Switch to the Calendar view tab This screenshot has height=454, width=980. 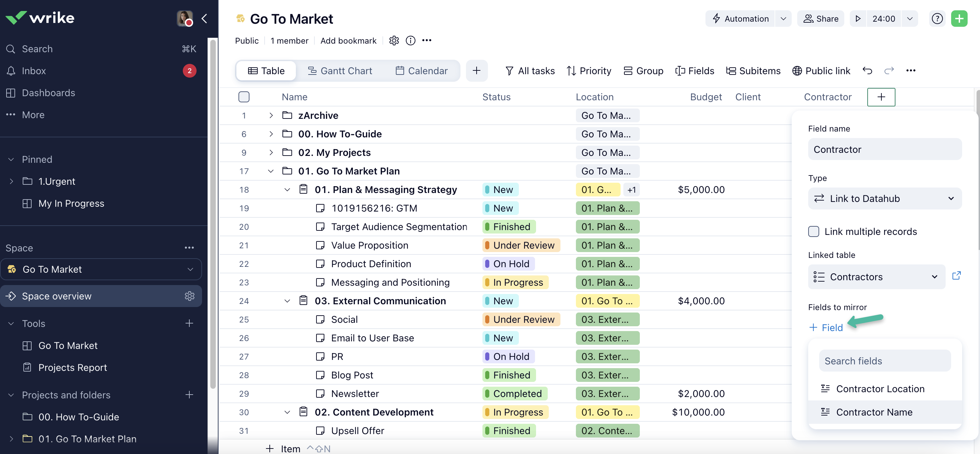tap(422, 71)
